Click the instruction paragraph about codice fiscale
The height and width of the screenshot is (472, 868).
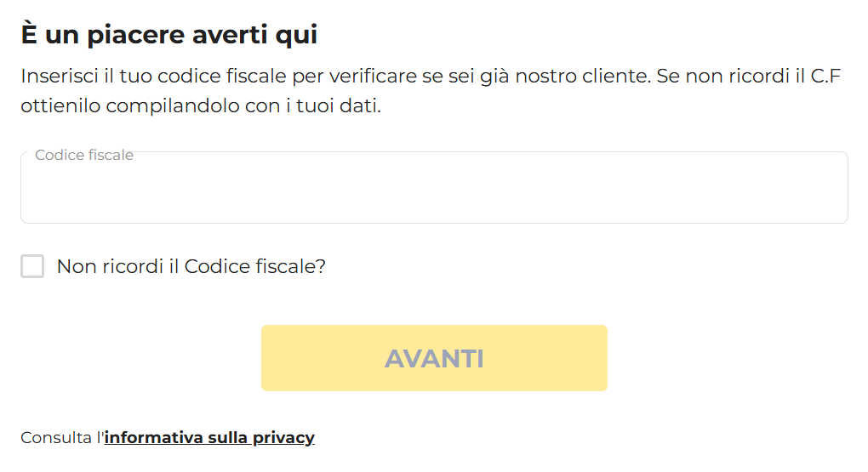(430, 77)
